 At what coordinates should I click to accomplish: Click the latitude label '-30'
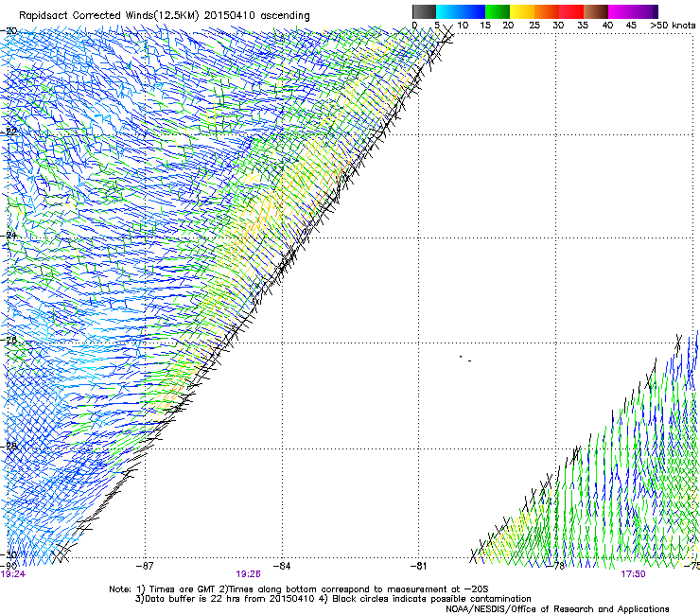9,554
